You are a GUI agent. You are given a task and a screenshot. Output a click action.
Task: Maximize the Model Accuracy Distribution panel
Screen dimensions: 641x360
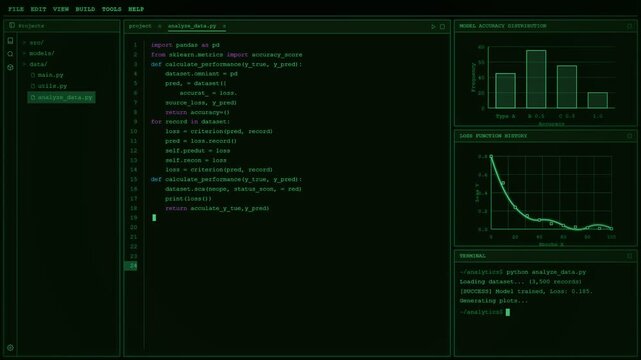pos(630,26)
